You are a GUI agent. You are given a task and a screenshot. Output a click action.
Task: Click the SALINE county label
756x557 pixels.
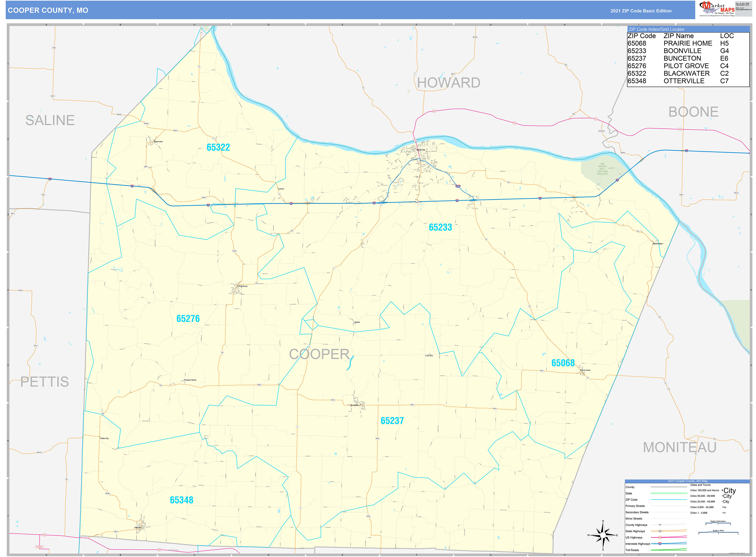pos(50,120)
